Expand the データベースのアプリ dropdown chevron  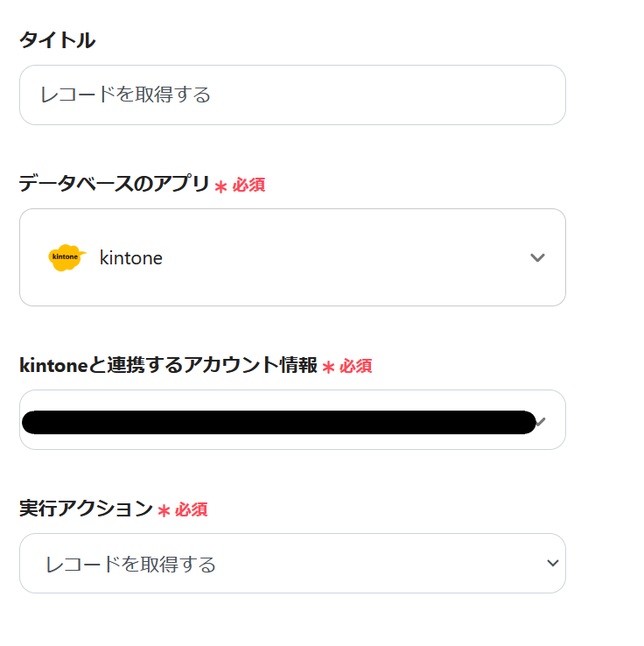coord(537,257)
